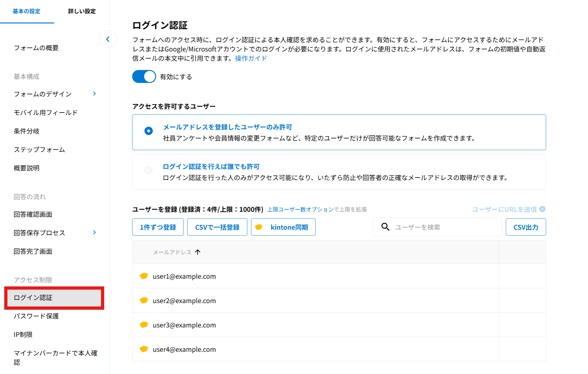Open the 操作ガイド link
This screenshot has width=588, height=374.
pyautogui.click(x=251, y=58)
